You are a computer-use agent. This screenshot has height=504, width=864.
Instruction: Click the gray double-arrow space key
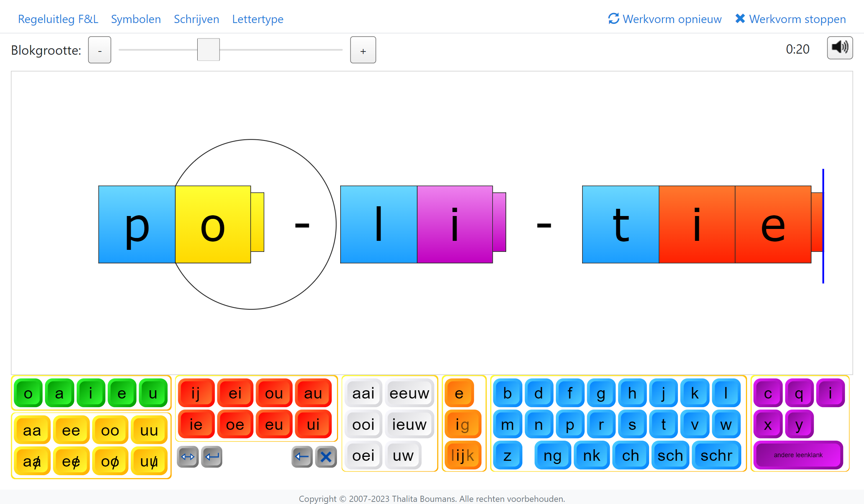tap(188, 457)
